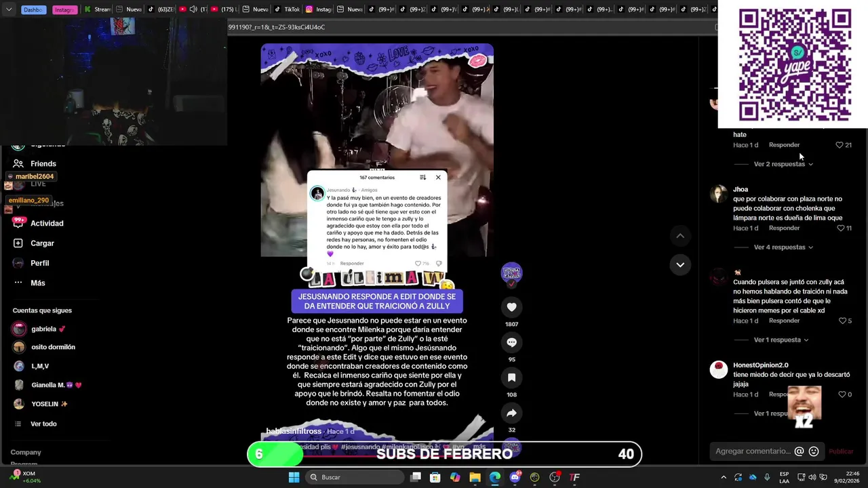
Task: Open the followed account osito dormilón
Action: 44,347
